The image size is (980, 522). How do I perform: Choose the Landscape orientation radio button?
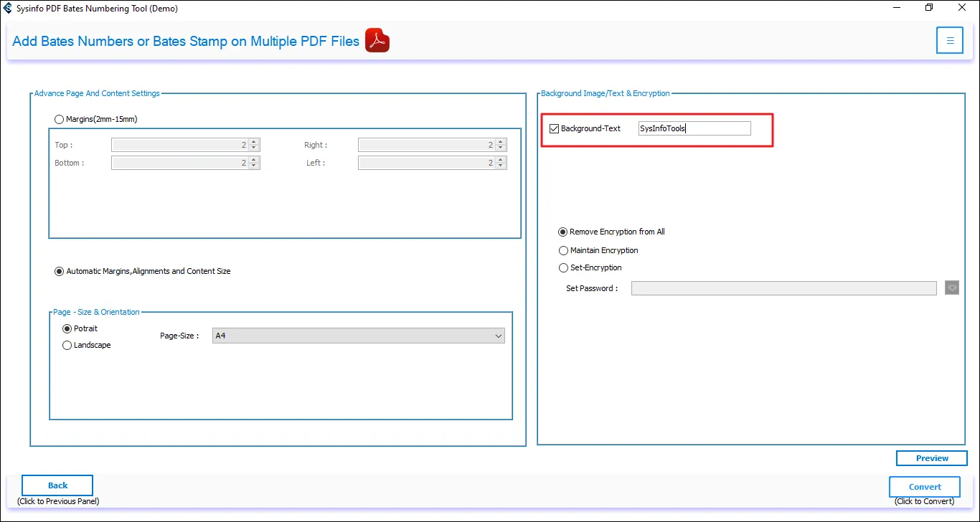tap(67, 345)
